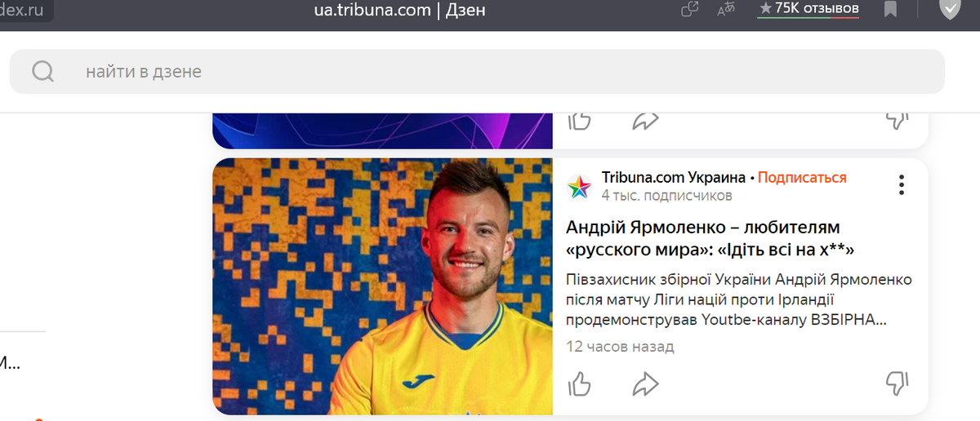Open the three-dot menu on Tribuna card
980x421 pixels.
[x=902, y=185]
